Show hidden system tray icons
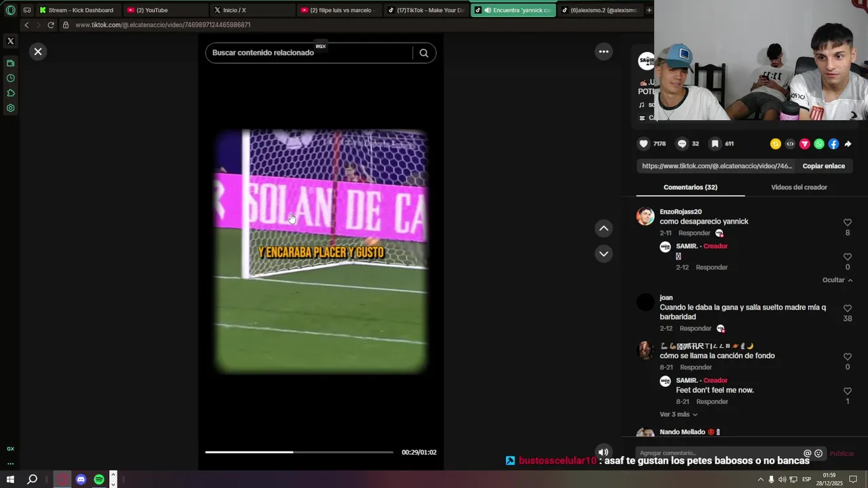 click(760, 479)
